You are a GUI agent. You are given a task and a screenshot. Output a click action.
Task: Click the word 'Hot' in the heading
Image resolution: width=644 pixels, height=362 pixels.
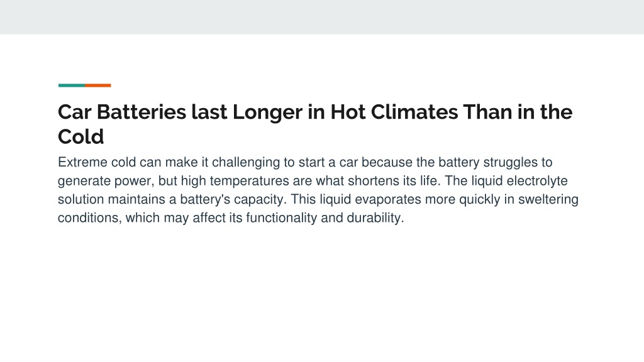(x=348, y=112)
